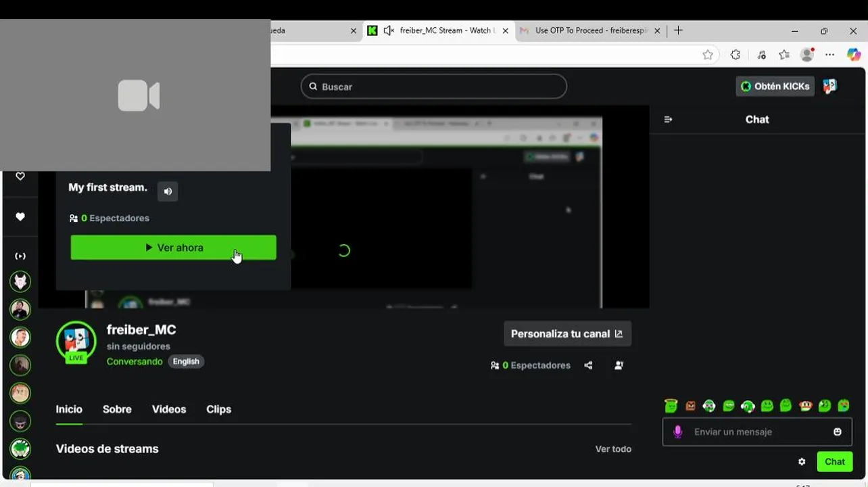Click the freiber_MC live profile picture
The image size is (868, 487).
tap(76, 341)
